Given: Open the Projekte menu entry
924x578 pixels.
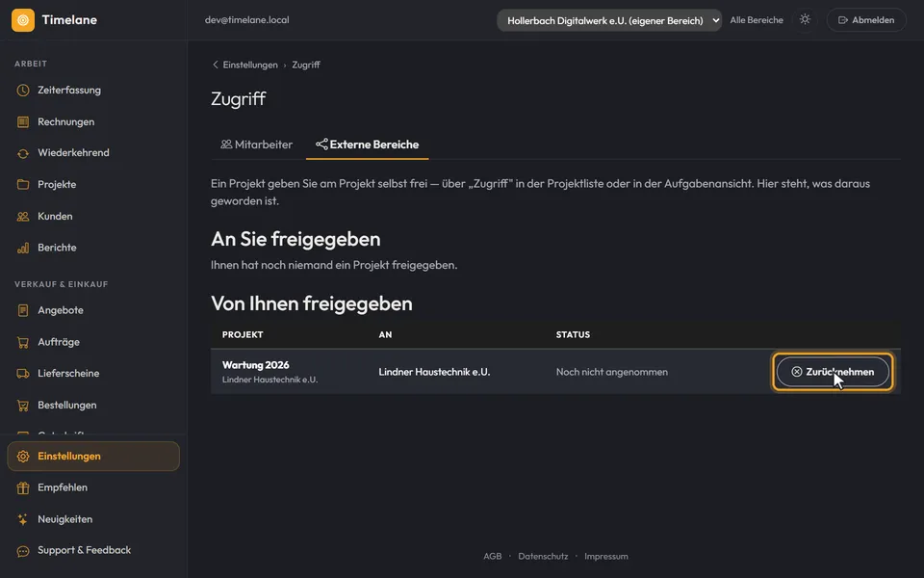Looking at the screenshot, I should pos(93,185).
